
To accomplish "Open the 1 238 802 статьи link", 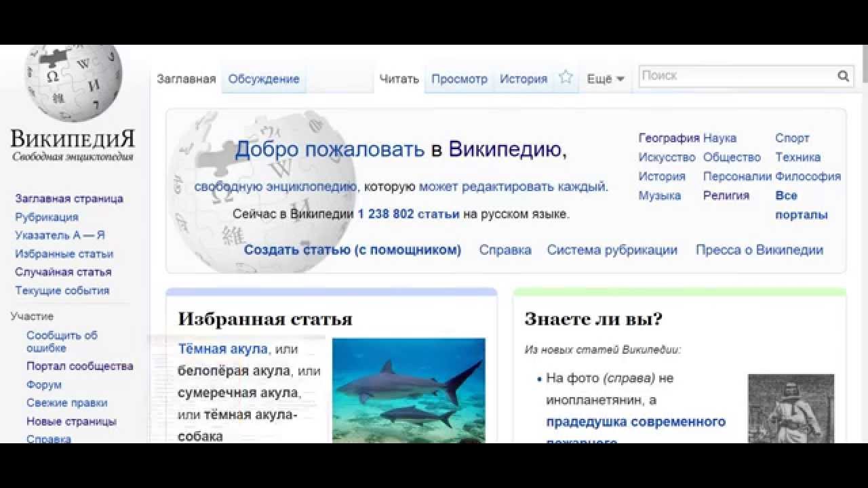I will pyautogui.click(x=408, y=214).
